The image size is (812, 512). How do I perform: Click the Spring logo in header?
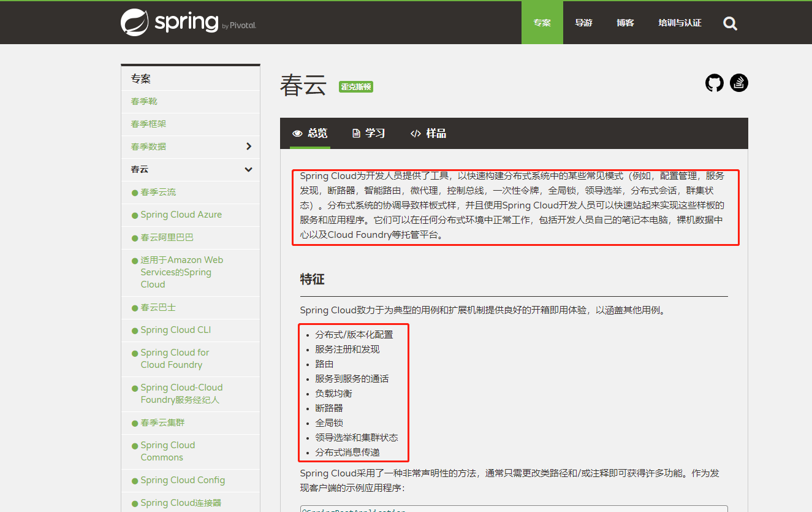pyautogui.click(x=188, y=22)
